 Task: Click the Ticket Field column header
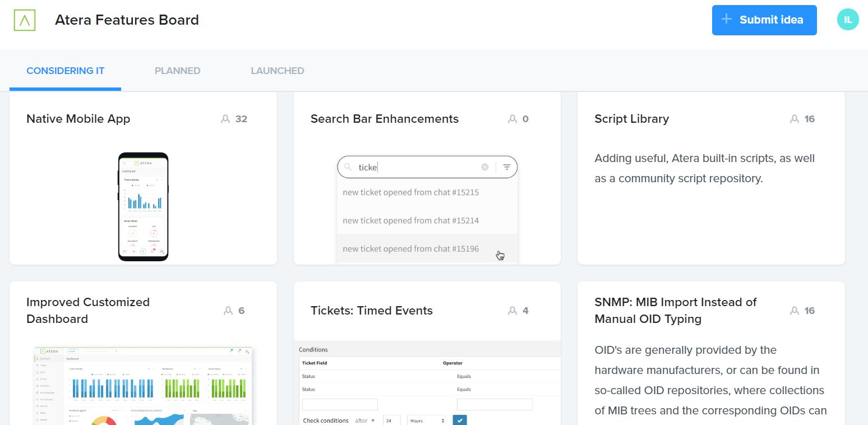point(315,363)
